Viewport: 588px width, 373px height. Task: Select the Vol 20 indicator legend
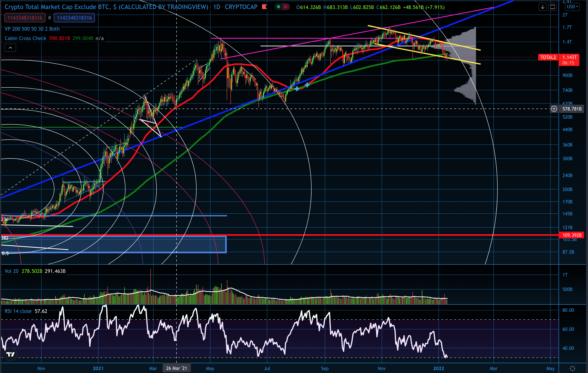[x=12, y=271]
